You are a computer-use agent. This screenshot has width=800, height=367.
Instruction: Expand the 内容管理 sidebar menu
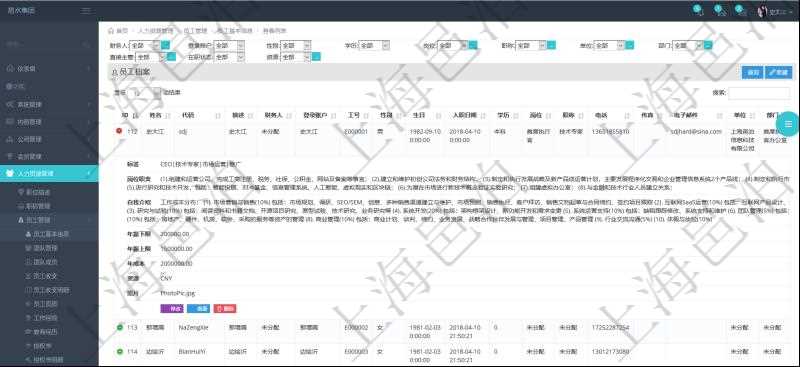point(49,122)
